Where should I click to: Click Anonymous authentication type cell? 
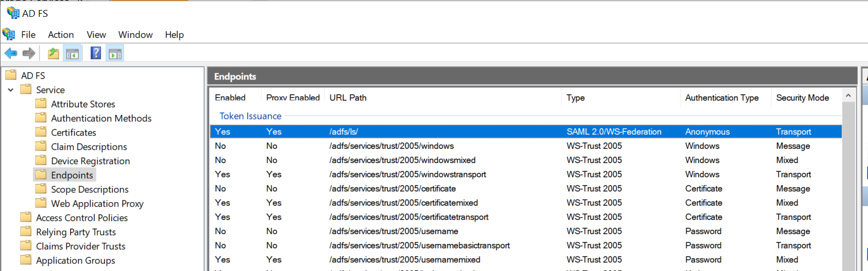(x=707, y=132)
